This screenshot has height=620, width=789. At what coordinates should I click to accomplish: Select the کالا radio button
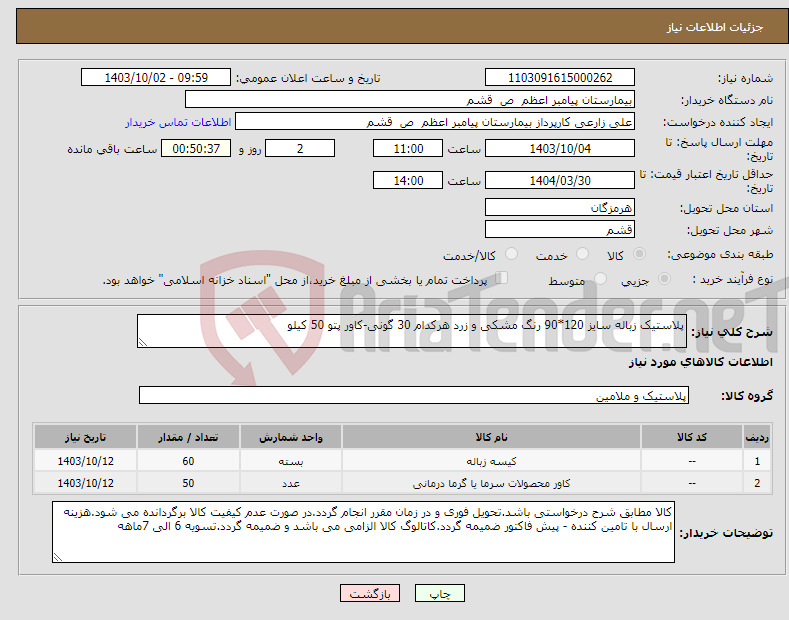click(639, 254)
